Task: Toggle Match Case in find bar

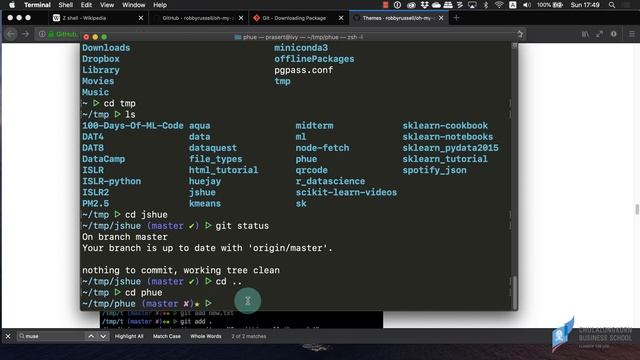Action: pos(167,336)
